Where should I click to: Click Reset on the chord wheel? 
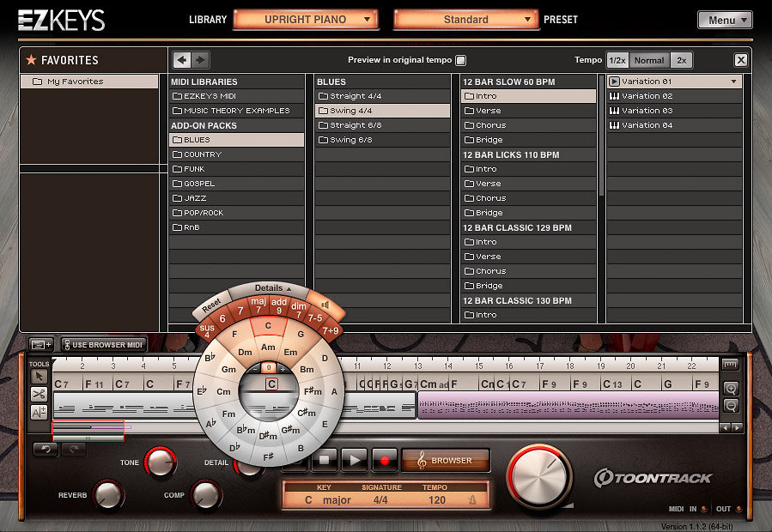click(x=212, y=305)
